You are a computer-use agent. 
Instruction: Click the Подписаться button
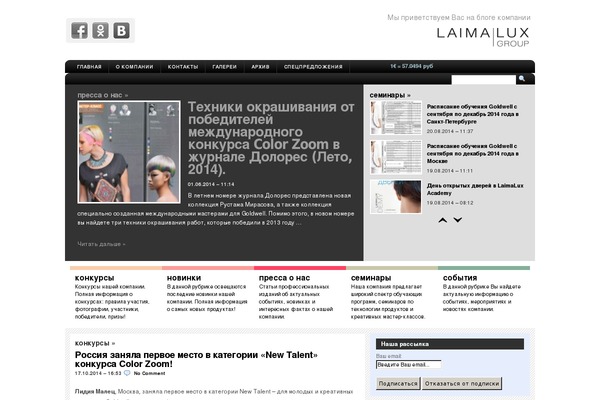point(398,384)
